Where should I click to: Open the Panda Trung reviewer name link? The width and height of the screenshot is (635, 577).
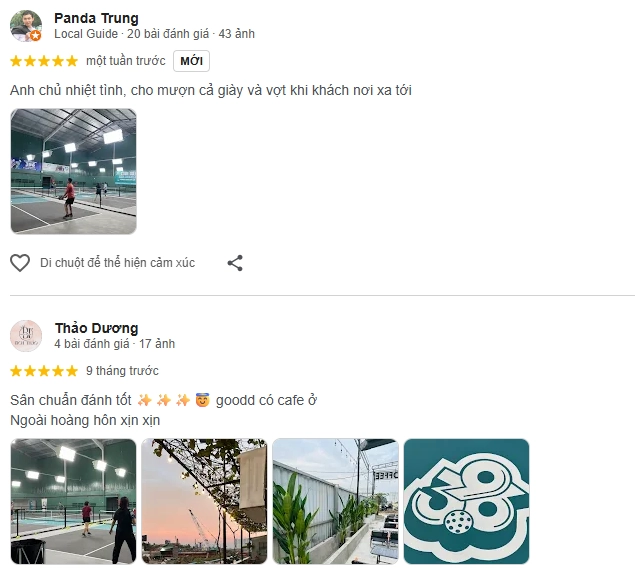96,18
